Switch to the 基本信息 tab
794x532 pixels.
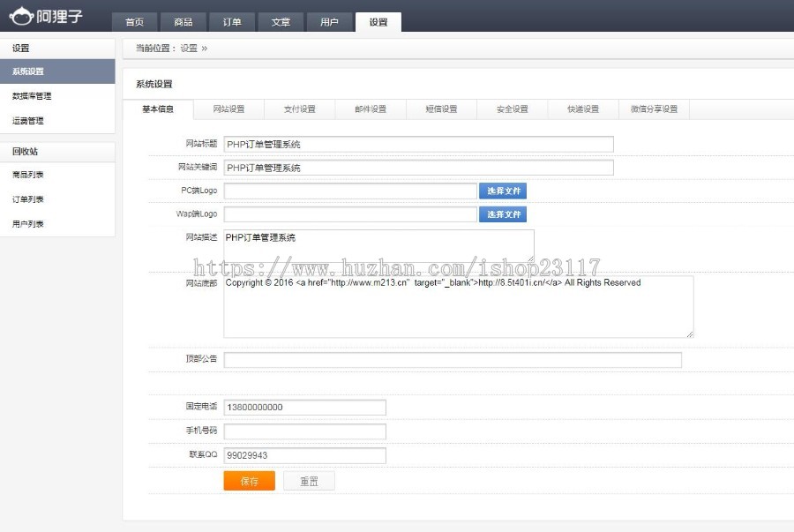point(158,109)
